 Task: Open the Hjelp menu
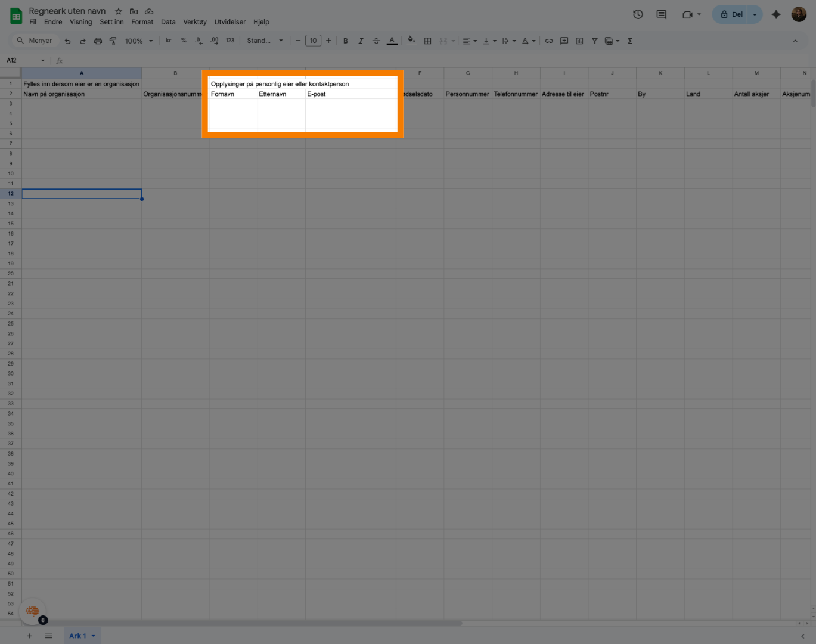(x=261, y=22)
